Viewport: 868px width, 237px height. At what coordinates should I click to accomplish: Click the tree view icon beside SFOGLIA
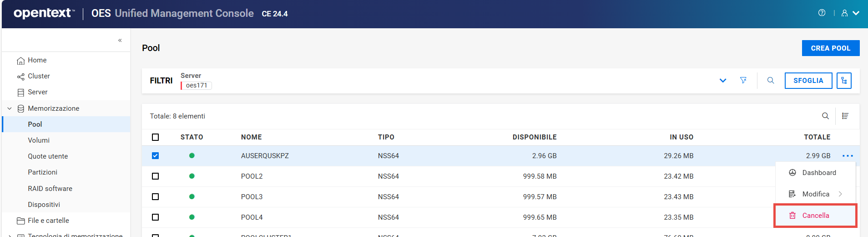pos(844,81)
